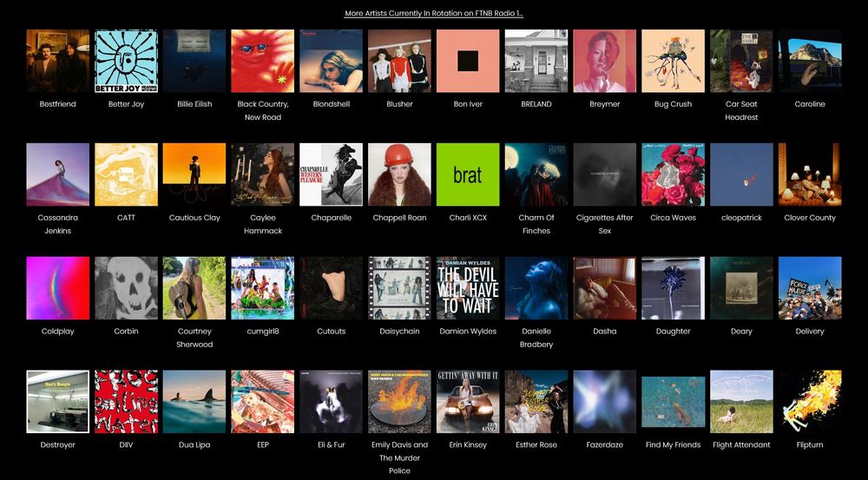View the EEP album artwork

[x=263, y=401]
